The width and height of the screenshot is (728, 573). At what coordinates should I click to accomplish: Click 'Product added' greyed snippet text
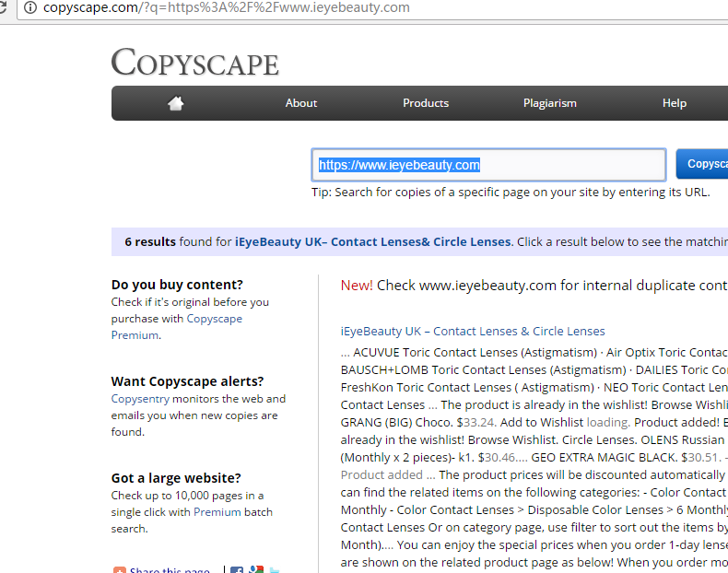click(x=382, y=475)
